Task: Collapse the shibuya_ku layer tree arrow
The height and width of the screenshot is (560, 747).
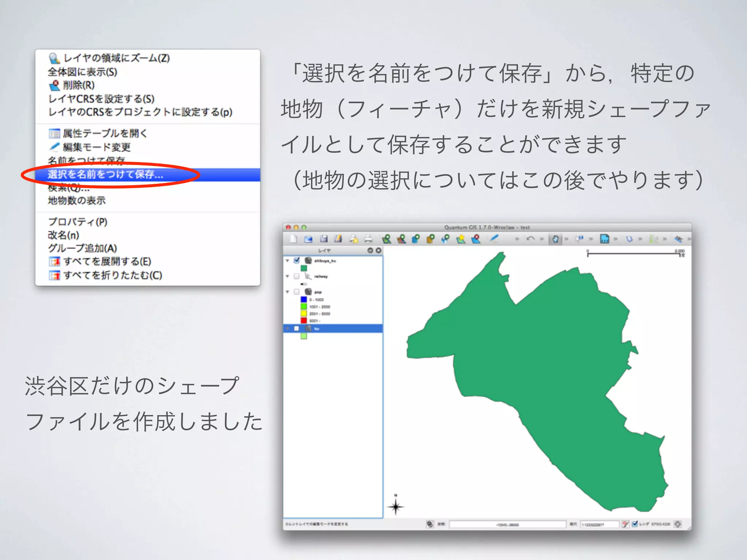Action: point(287,261)
